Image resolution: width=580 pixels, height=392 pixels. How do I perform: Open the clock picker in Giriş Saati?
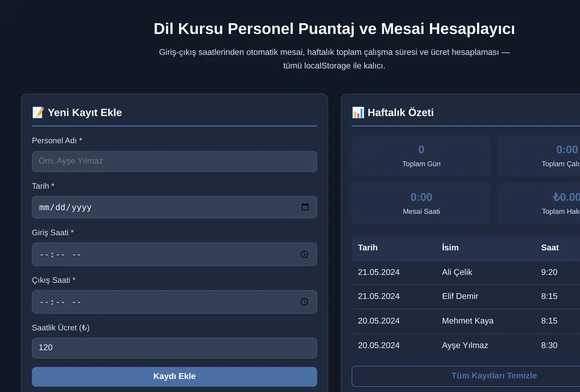tap(304, 254)
